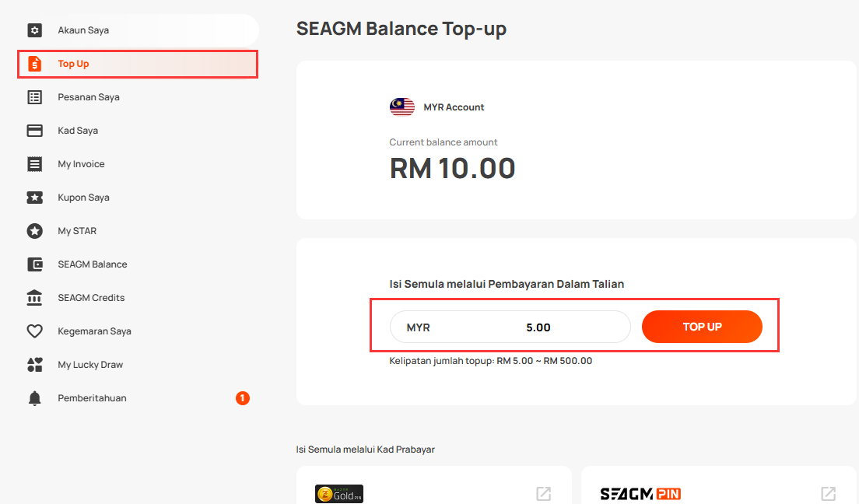
Task: Select the Razer Gold PIN card
Action: 434,485
